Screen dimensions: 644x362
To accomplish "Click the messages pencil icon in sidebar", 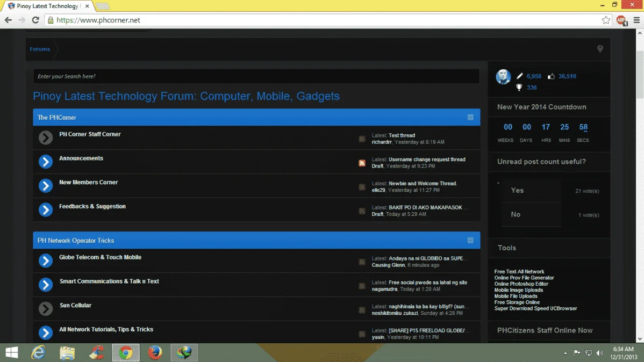I will coord(519,76).
